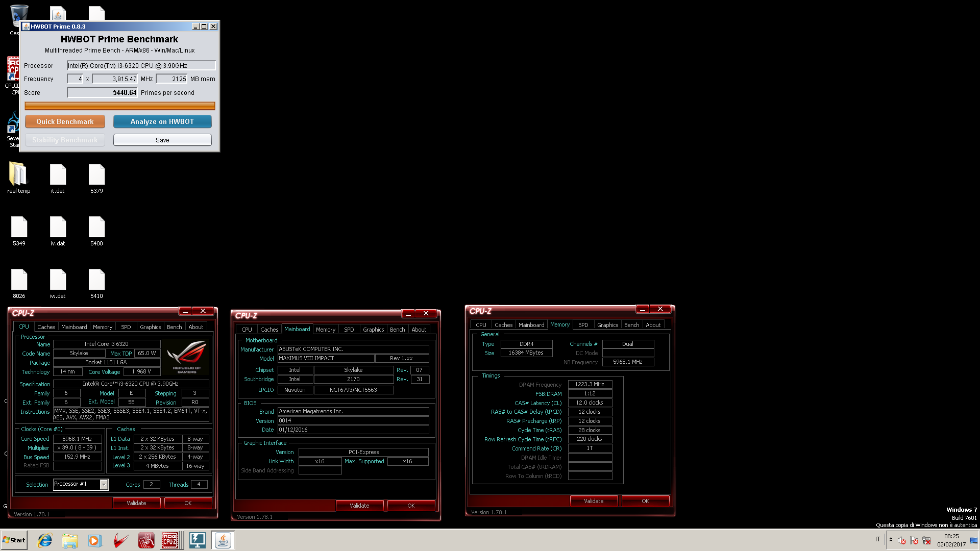Run Quick Benchmark in HWBOT Prime
The image size is (980, 551).
(65, 121)
